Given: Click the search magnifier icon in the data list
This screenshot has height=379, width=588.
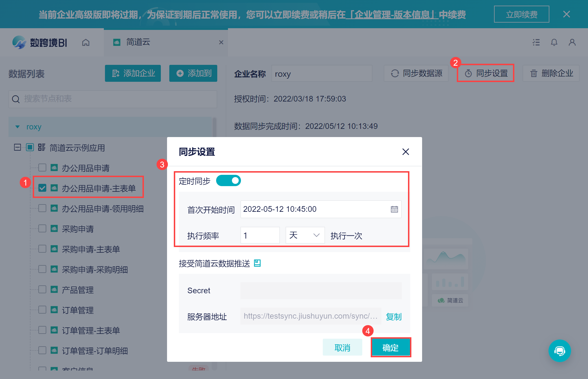Looking at the screenshot, I should pos(16,99).
